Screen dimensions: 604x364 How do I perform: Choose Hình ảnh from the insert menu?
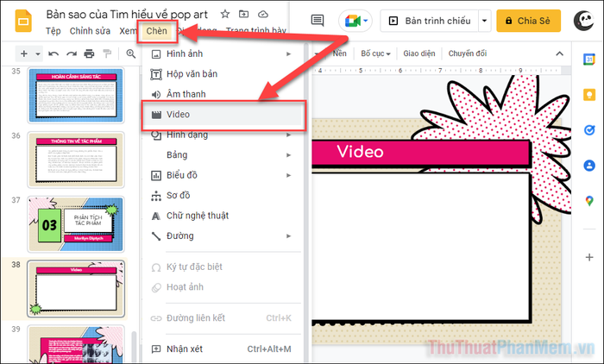pos(222,54)
